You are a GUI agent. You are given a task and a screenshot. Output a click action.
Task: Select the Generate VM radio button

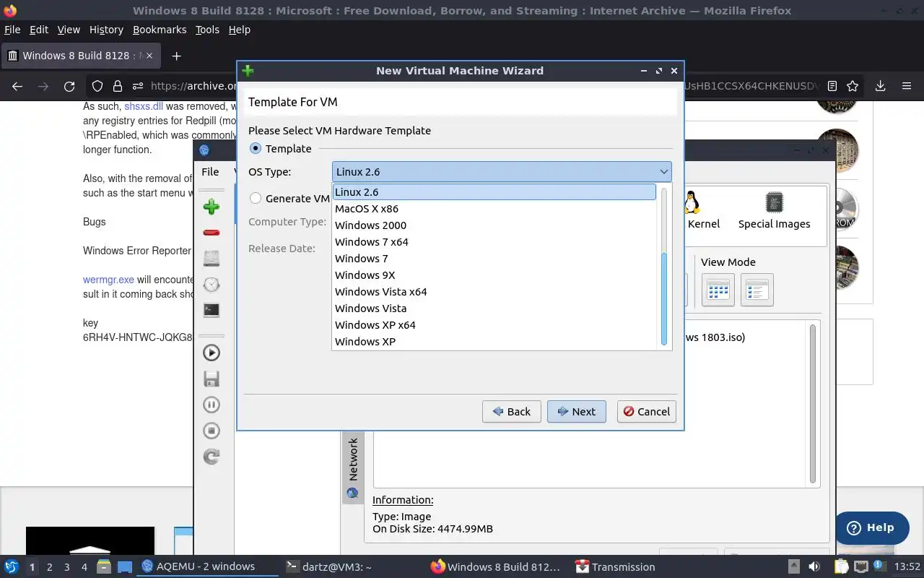255,198
